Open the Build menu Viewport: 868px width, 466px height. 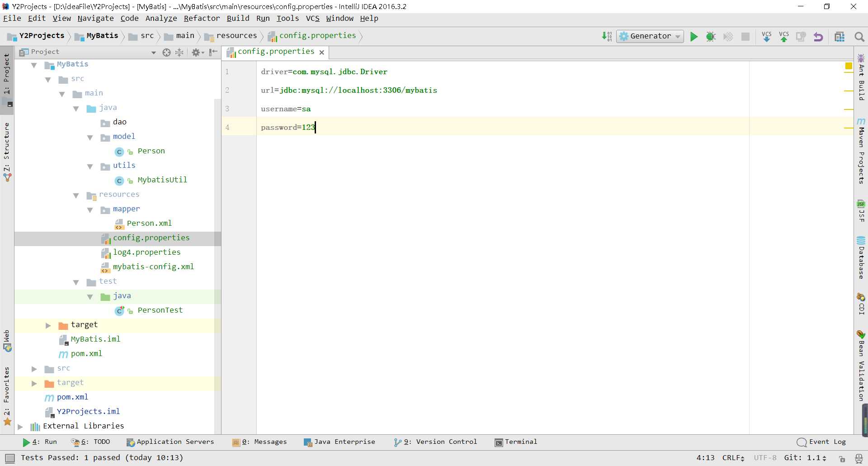tap(238, 19)
